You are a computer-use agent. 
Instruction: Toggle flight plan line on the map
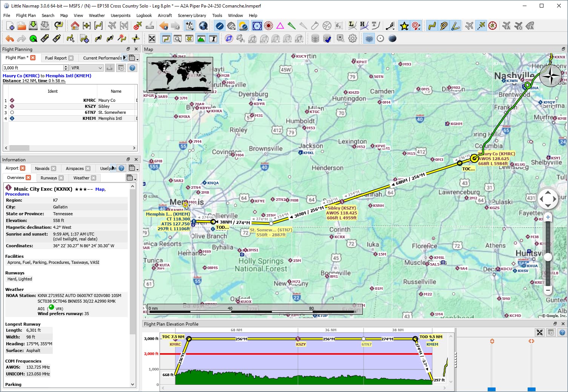coord(432,26)
